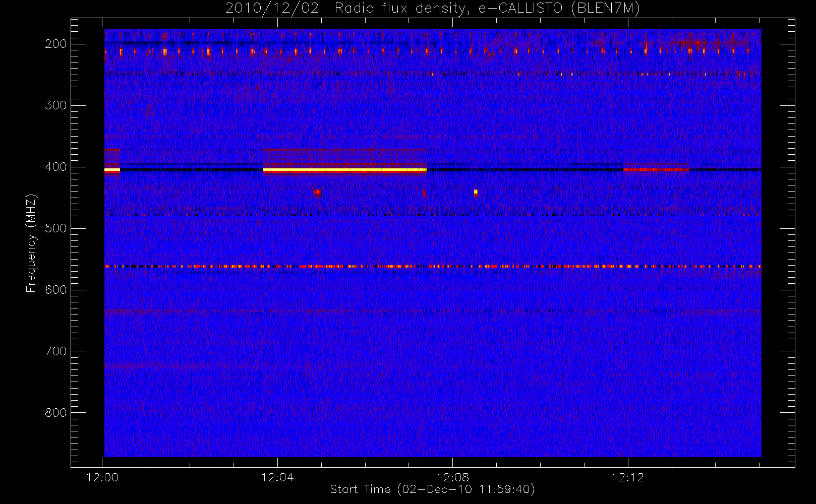The image size is (816, 504).
Task: Click the 12:04 time tick label
Action: coord(277,477)
